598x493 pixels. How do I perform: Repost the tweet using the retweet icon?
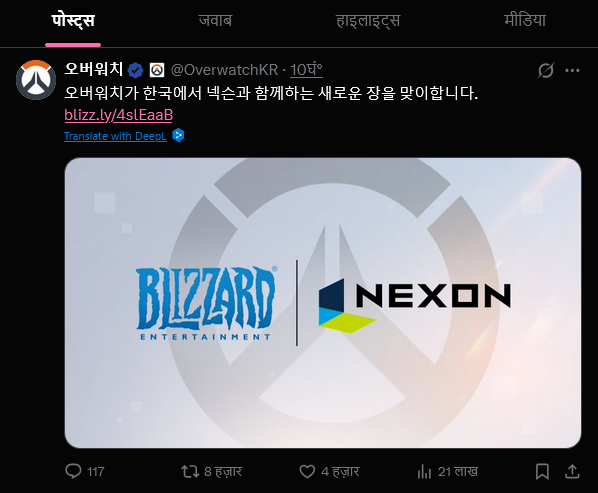pos(190,471)
